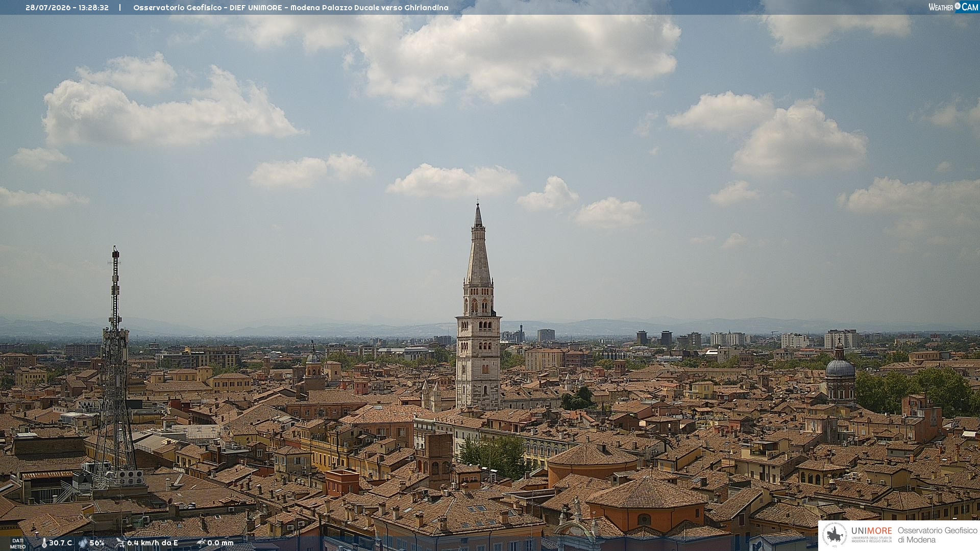This screenshot has width=980, height=551.
Task: Select the 6.4 km/h da E wind value
Action: click(152, 543)
